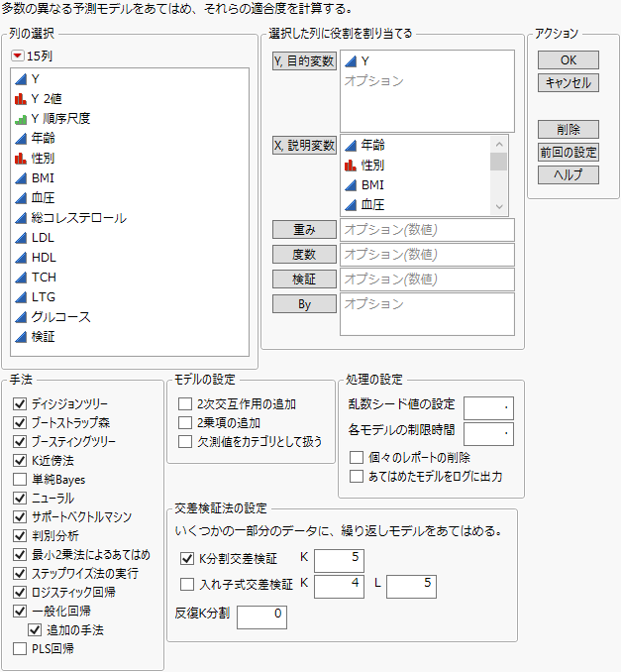The width and height of the screenshot is (621, 672).
Task: Click the キャンセル button
Action: pyautogui.click(x=569, y=83)
